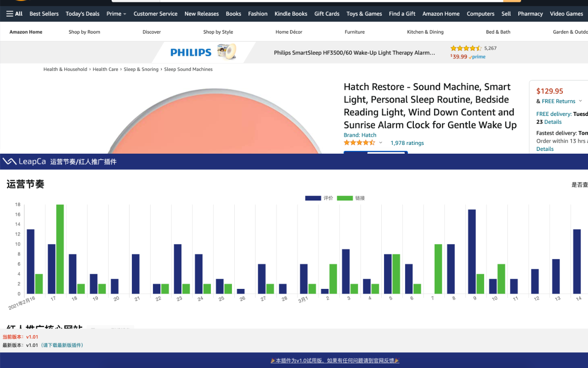This screenshot has height=368, width=588.
Task: Open the official site feedback link in footer
Action: 334,361
